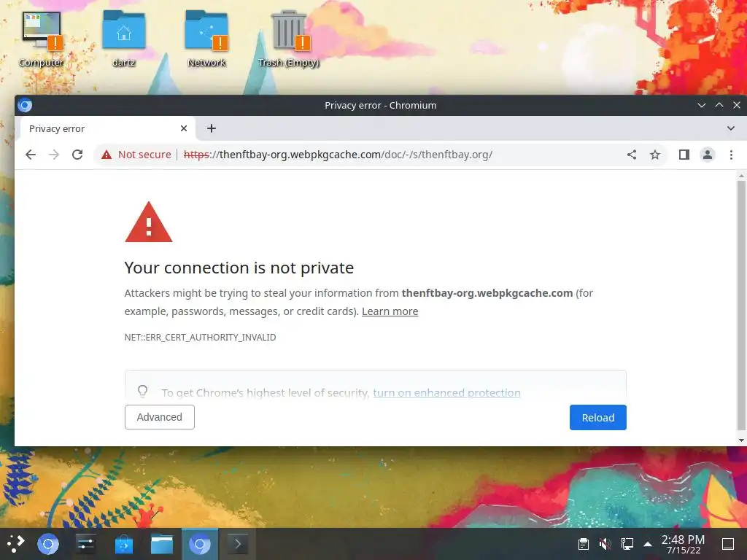Click the blue Reload button
This screenshot has height=560, width=747.
pos(598,418)
